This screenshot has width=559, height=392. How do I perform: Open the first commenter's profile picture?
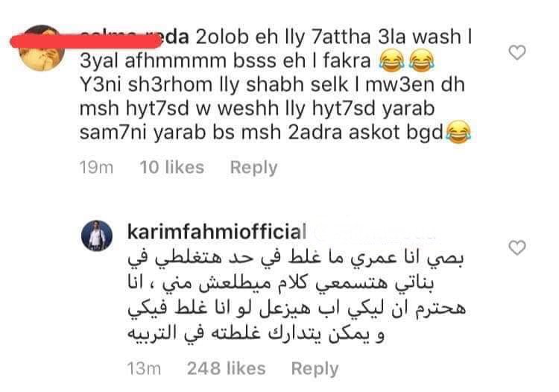pyautogui.click(x=41, y=48)
